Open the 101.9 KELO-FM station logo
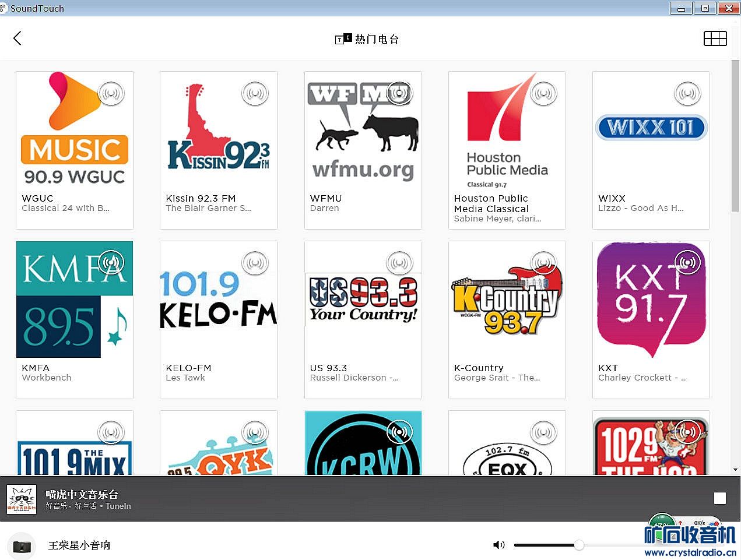Viewport: 741px width, 560px height. (x=219, y=300)
